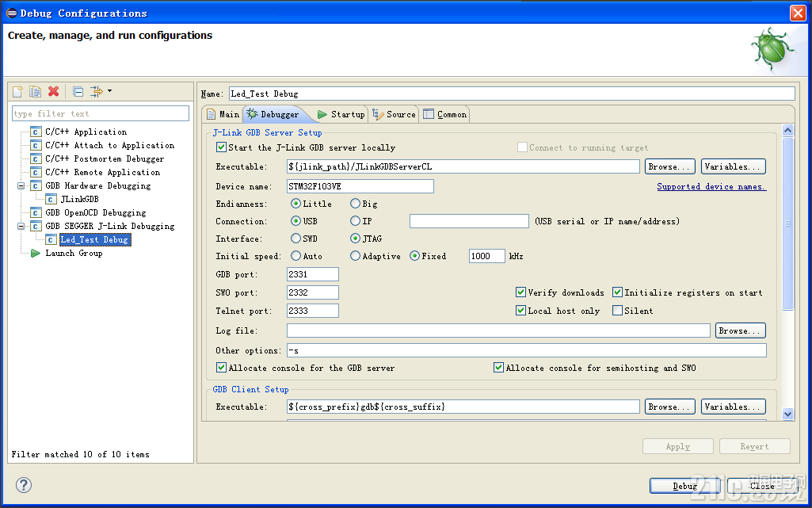Create a new launch configuration

point(17,92)
